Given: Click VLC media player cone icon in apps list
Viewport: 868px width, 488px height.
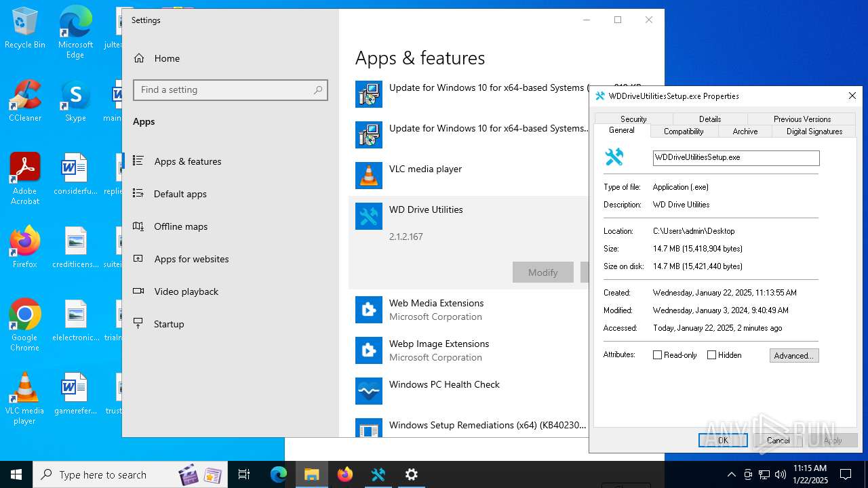Looking at the screenshot, I should pyautogui.click(x=369, y=176).
